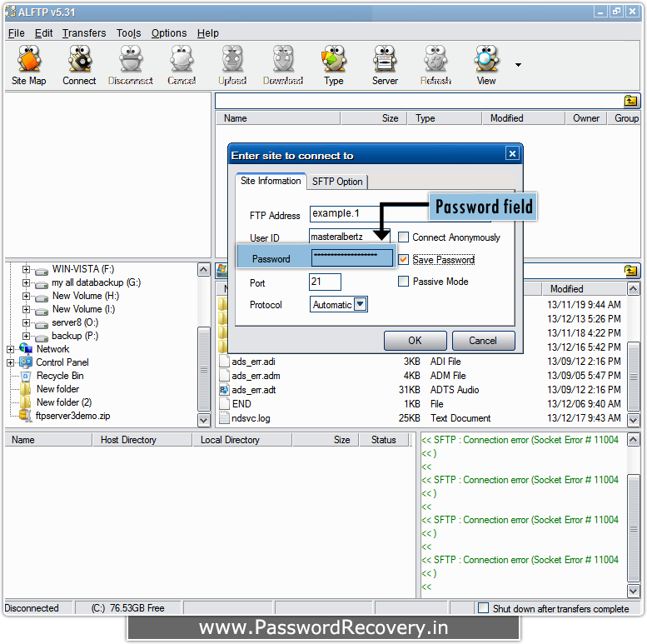Open the Protocol Automatic dropdown

(x=361, y=304)
